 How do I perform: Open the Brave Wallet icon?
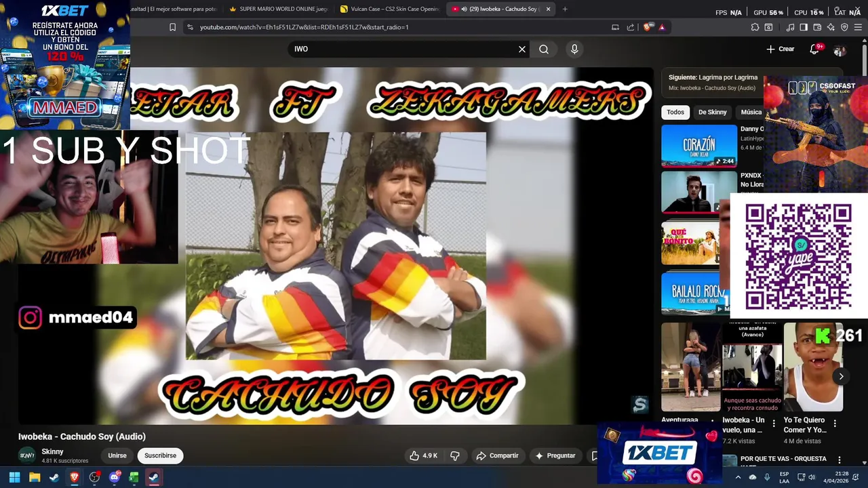(817, 27)
